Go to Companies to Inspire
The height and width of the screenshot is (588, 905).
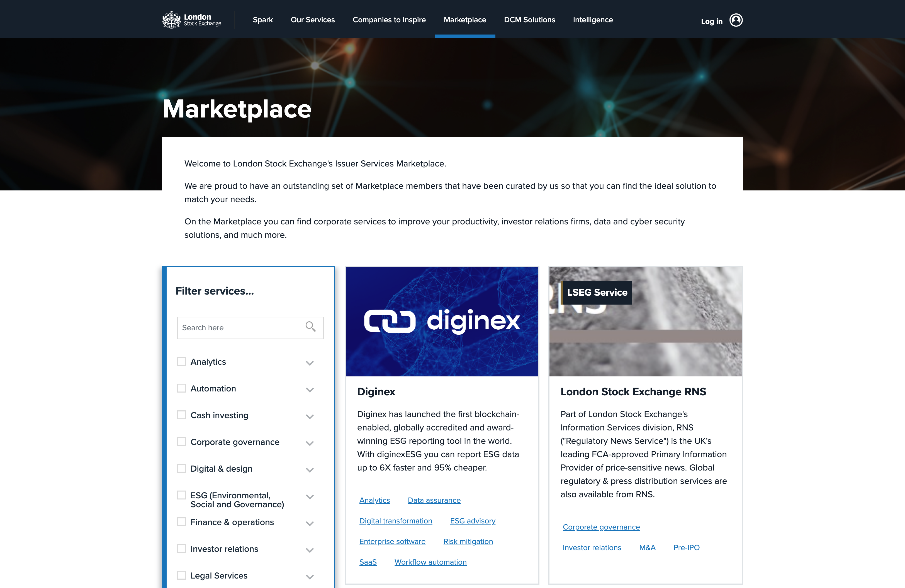(389, 20)
